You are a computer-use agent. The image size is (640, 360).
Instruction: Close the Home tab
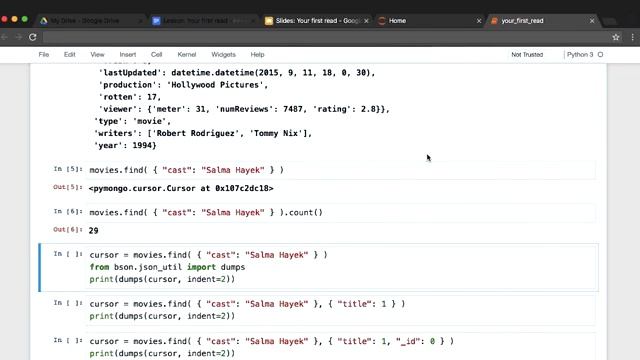479,20
